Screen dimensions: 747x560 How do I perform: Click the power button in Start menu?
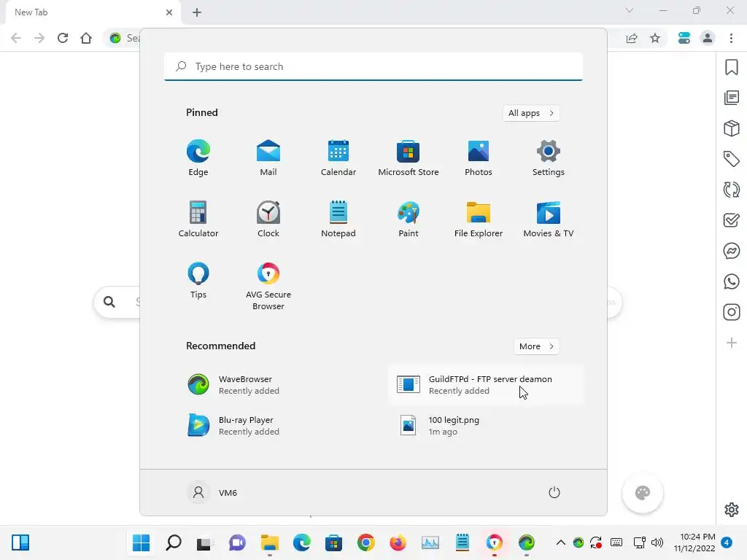(554, 492)
